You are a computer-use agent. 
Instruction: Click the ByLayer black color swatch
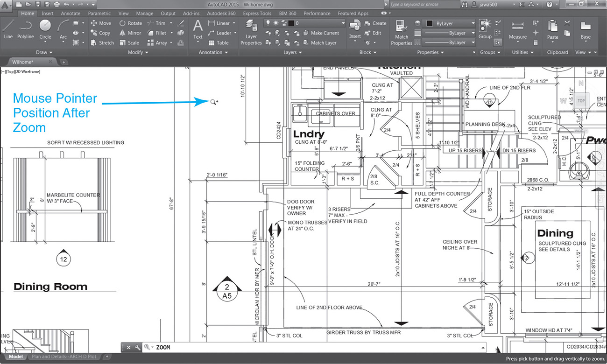430,23
